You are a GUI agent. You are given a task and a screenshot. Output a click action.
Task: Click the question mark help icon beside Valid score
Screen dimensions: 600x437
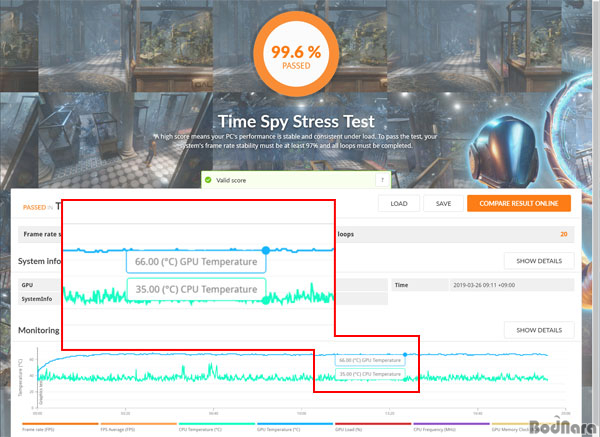point(382,180)
